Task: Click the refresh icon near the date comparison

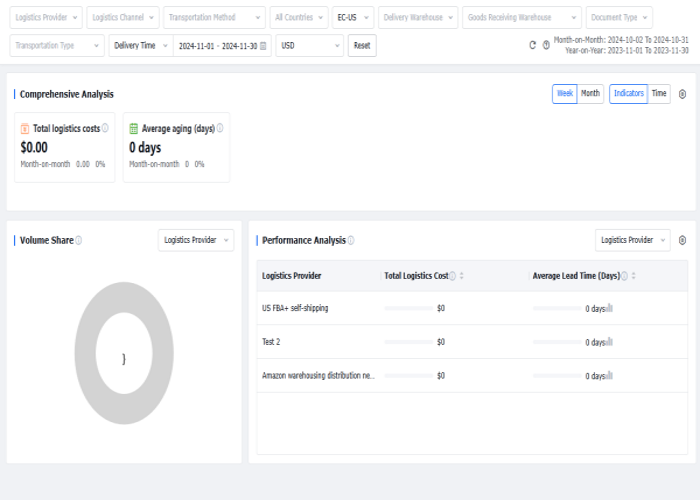Action: point(532,45)
